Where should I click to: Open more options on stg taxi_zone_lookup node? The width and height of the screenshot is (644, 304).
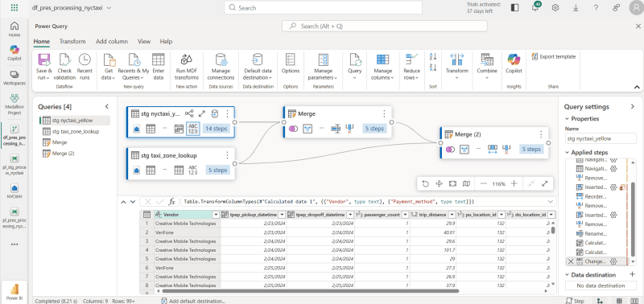227,155
